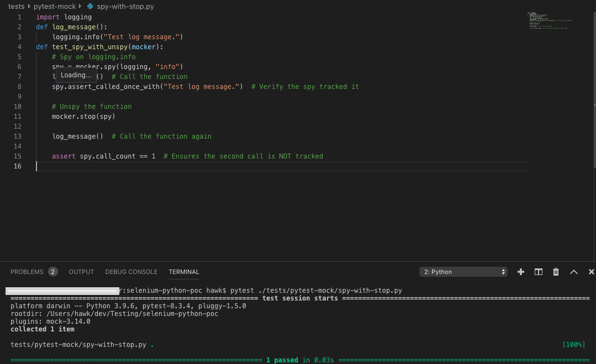This screenshot has height=364, width=596.
Task: Click line number 15 in gutter
Action: coord(18,156)
